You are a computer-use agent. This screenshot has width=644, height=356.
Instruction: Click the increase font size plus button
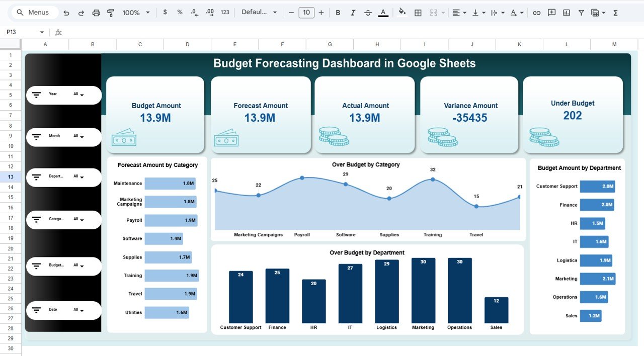[x=321, y=13]
